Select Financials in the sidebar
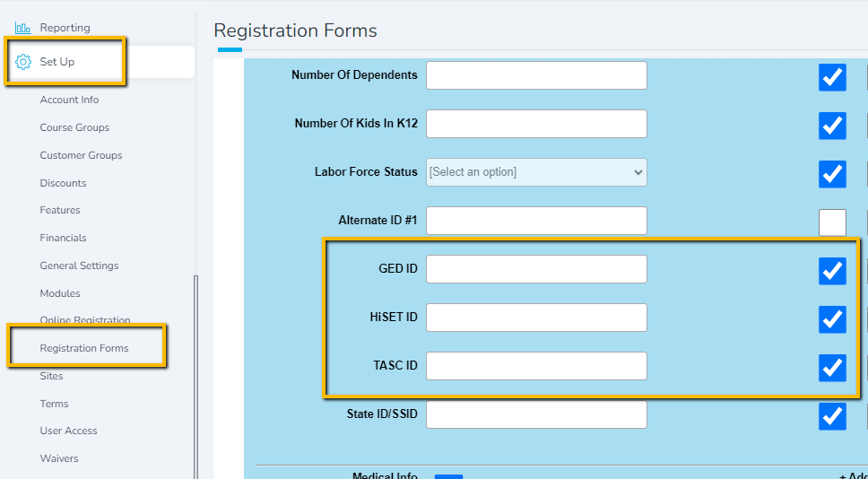 pos(63,238)
